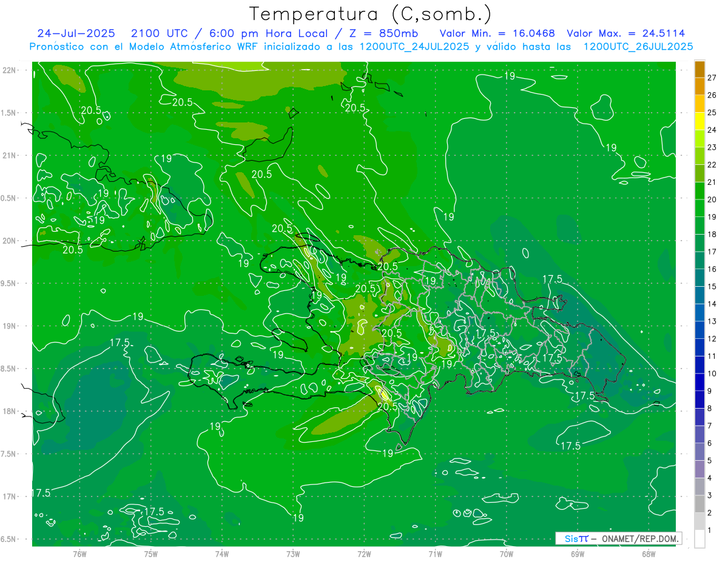Click the 'Valor Max. = 24.5114' readout
This screenshot has height=562, width=728.
click(x=626, y=33)
